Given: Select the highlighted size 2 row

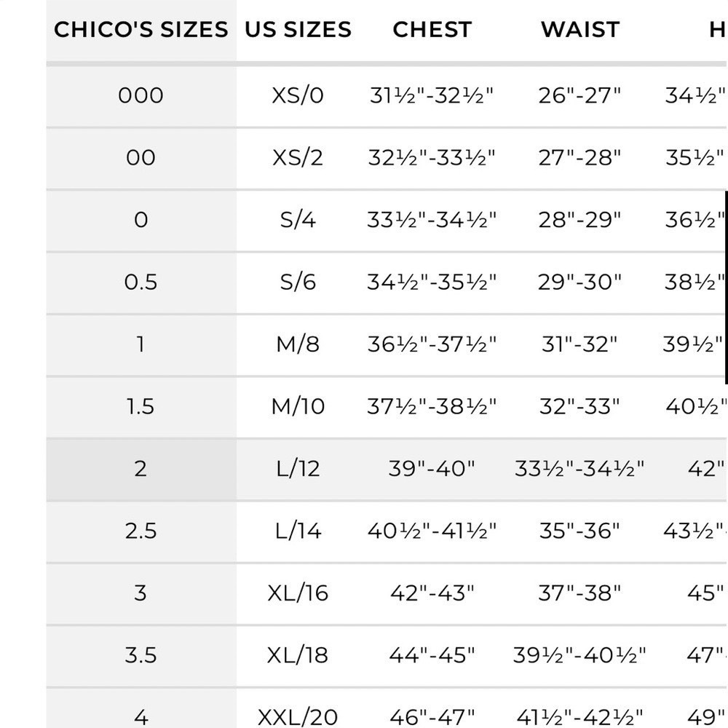Looking at the screenshot, I should coord(387,469).
